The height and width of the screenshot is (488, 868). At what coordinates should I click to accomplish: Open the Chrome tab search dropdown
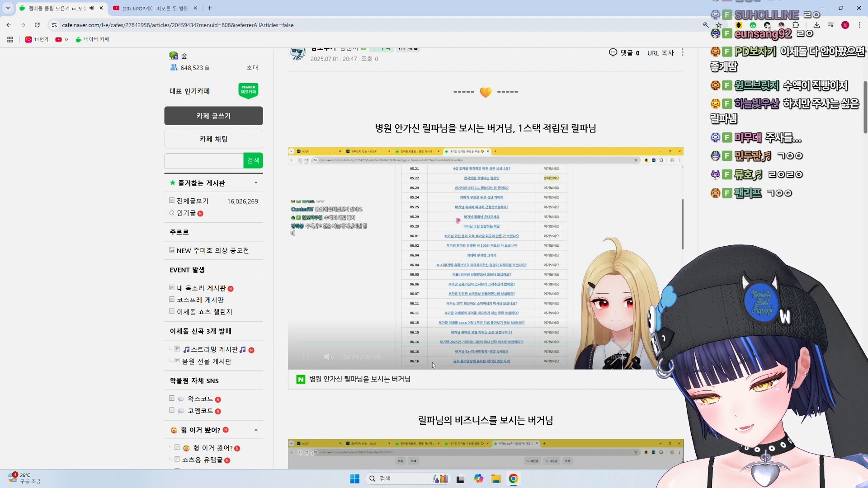tap(8, 8)
